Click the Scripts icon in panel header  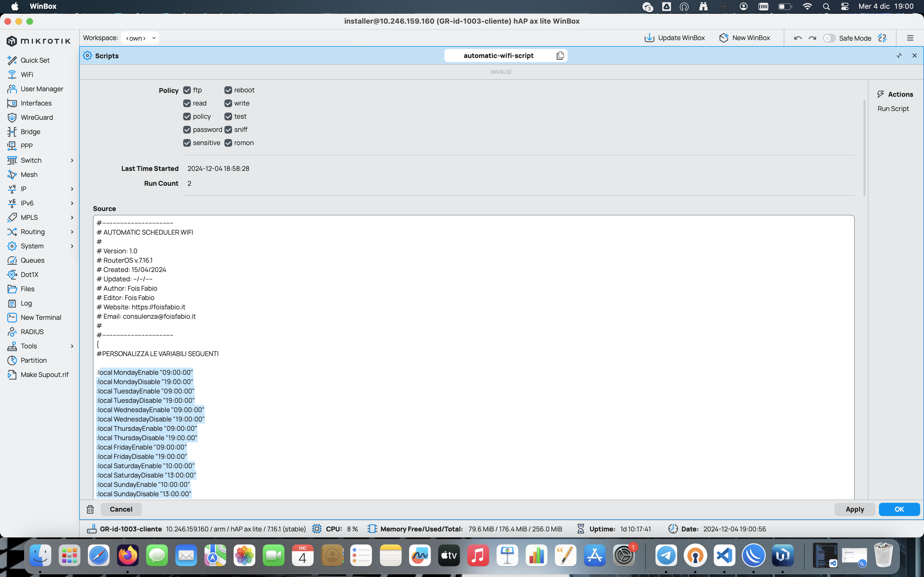[x=87, y=55]
